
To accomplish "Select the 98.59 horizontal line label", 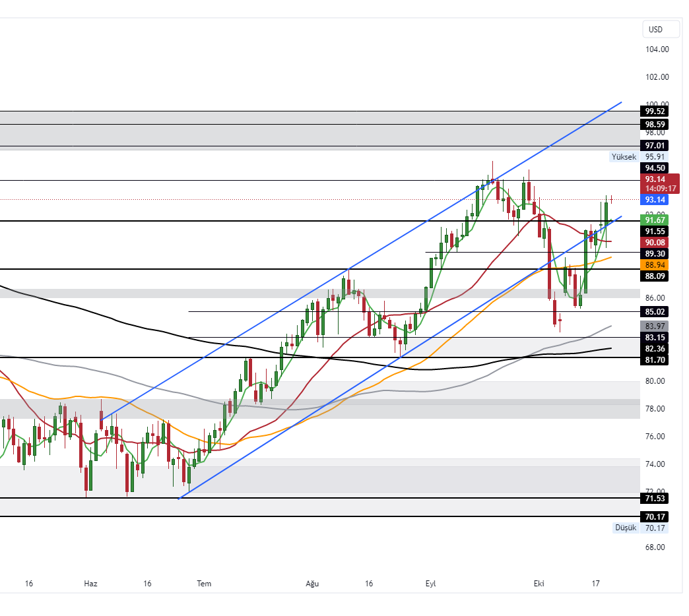I will click(x=655, y=124).
